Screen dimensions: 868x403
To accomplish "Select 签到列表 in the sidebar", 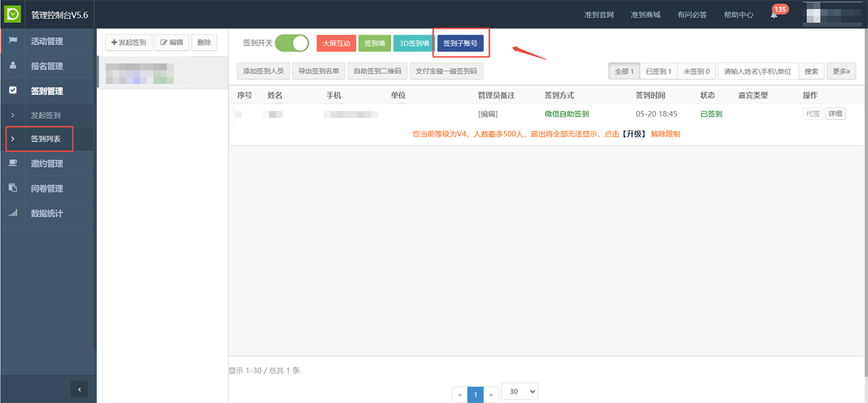I will (x=46, y=139).
